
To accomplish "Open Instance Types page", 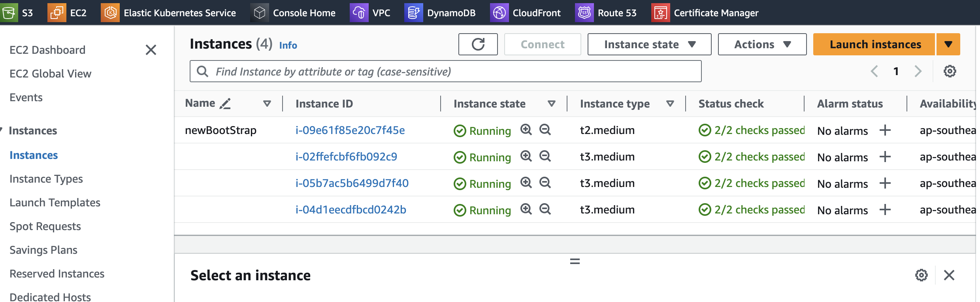I will click(x=46, y=179).
